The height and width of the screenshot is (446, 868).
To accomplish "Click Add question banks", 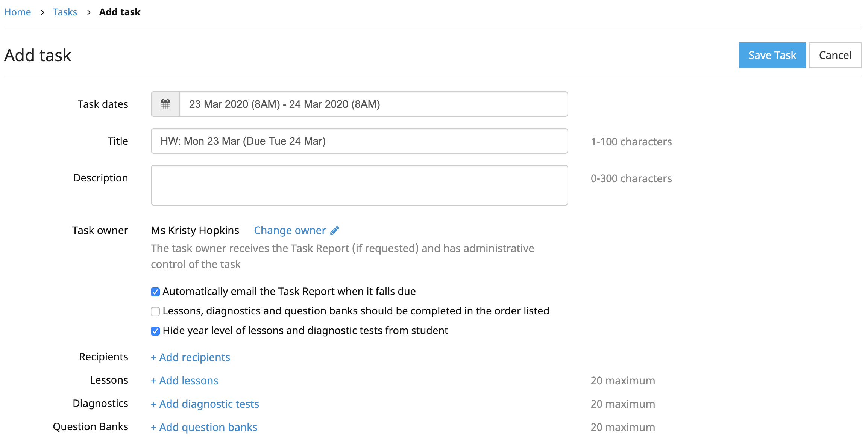I will point(204,427).
